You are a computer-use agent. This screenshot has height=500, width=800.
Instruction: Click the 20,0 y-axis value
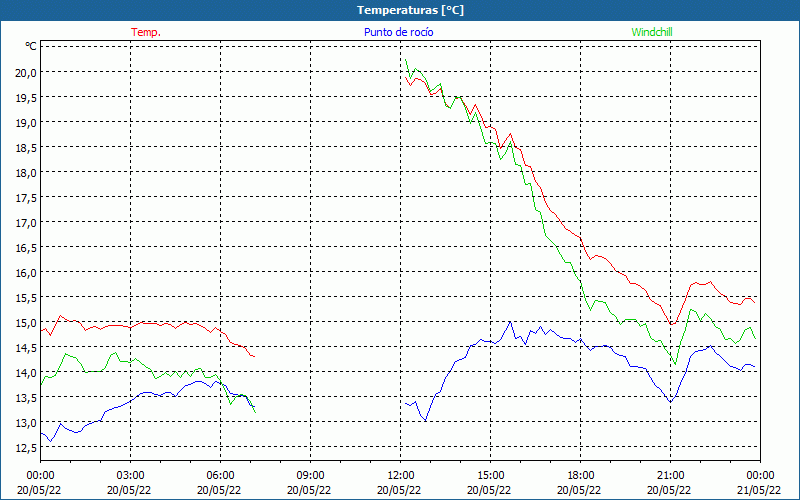pos(26,72)
